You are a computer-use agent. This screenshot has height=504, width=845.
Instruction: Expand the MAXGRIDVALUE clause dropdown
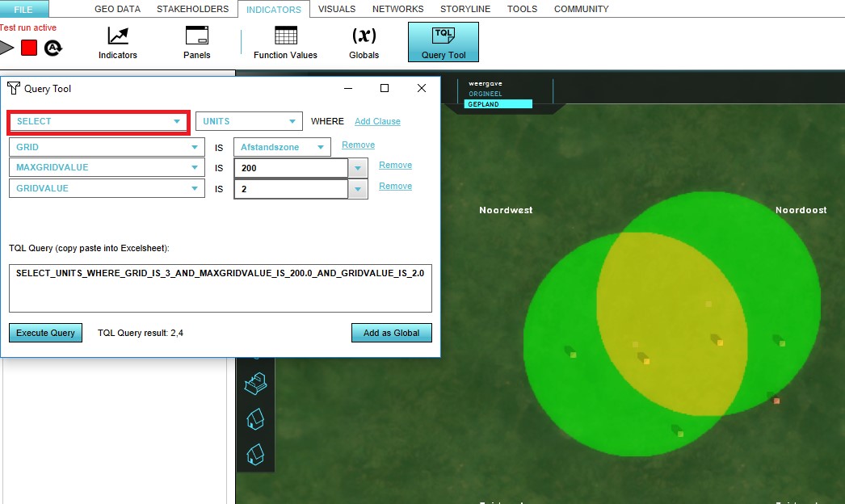coord(106,167)
